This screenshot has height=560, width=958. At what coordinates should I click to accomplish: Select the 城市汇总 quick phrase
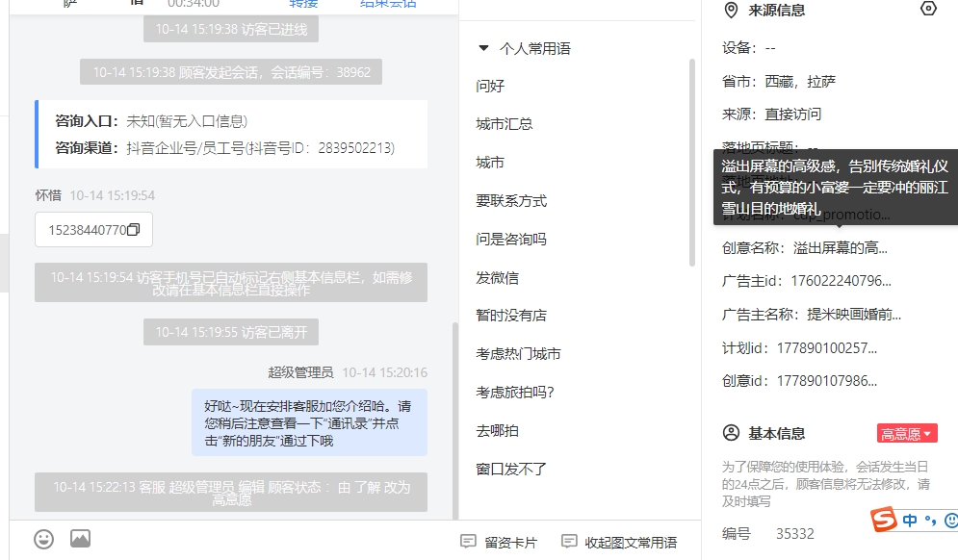pyautogui.click(x=505, y=124)
